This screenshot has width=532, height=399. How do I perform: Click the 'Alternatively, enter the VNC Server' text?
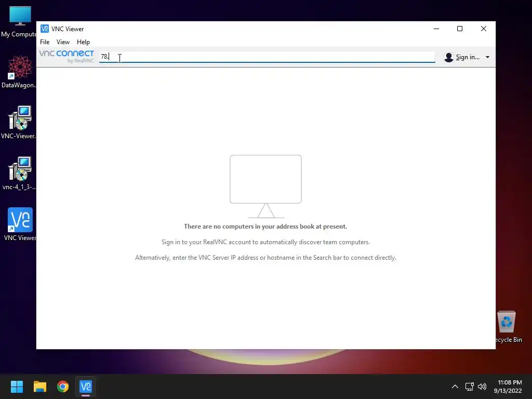265,258
